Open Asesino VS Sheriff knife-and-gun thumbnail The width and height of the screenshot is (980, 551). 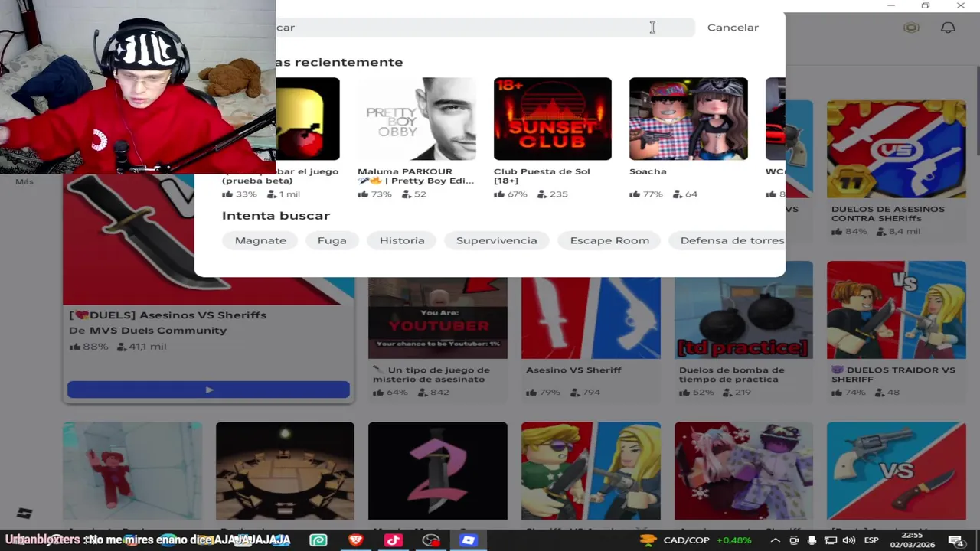pos(591,318)
